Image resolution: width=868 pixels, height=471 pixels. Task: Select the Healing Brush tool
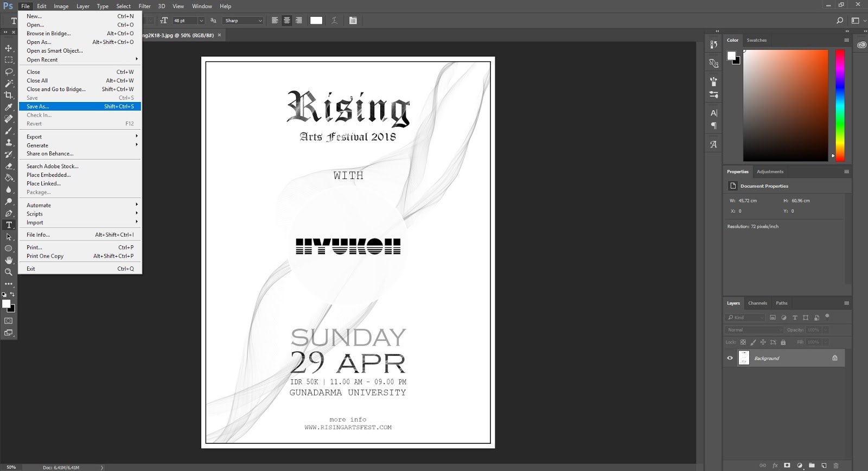pyautogui.click(x=9, y=119)
